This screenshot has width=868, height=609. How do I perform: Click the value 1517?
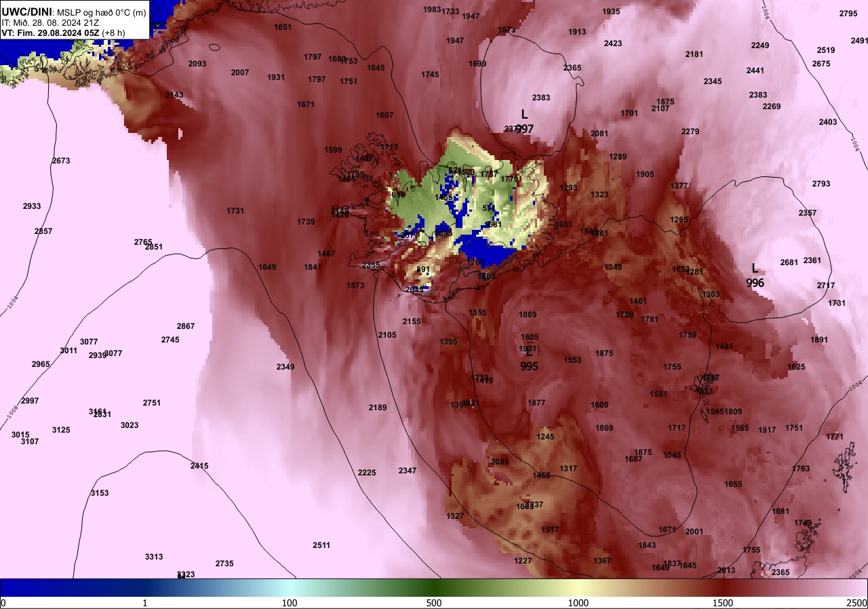click(x=550, y=530)
